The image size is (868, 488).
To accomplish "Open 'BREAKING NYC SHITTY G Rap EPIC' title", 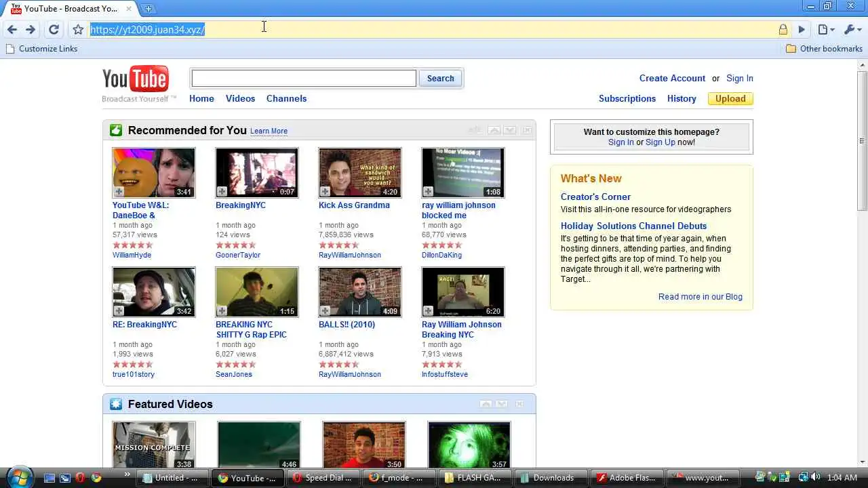I will 251,329.
